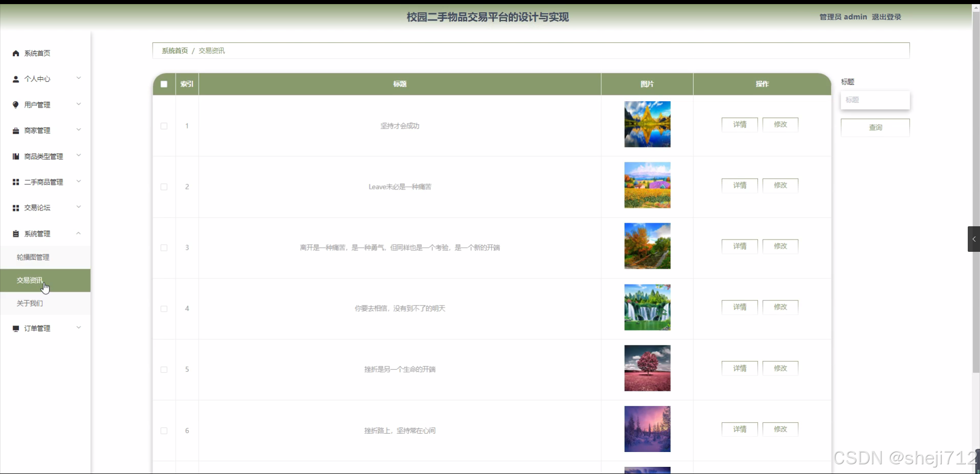The height and width of the screenshot is (474, 980).
Task: Click 修改 for row 5 挫折是另一个生命的开端
Action: click(x=780, y=368)
